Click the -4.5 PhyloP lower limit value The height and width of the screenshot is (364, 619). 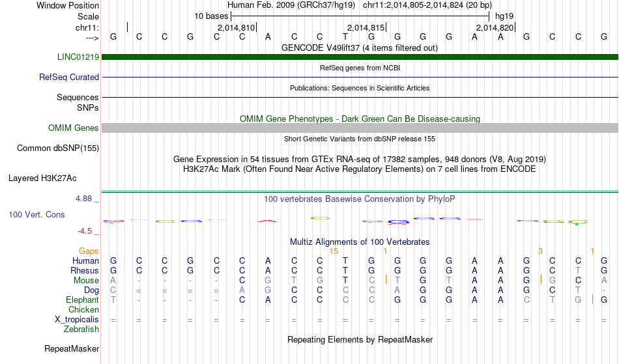[x=85, y=231]
